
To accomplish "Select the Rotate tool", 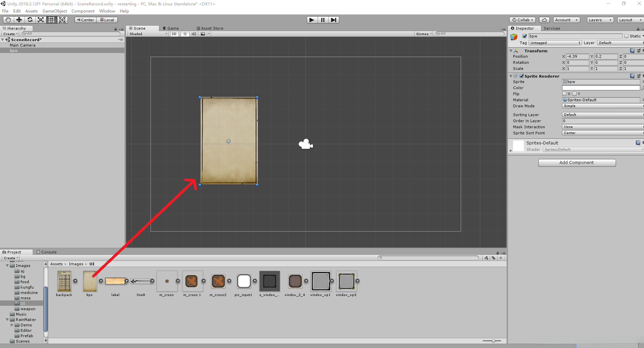I will [30, 20].
